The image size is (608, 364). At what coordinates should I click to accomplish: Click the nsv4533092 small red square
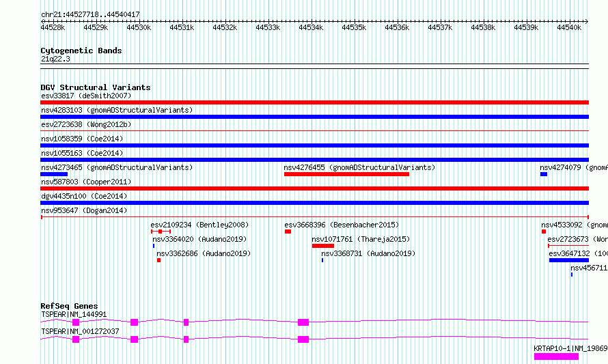(544, 232)
